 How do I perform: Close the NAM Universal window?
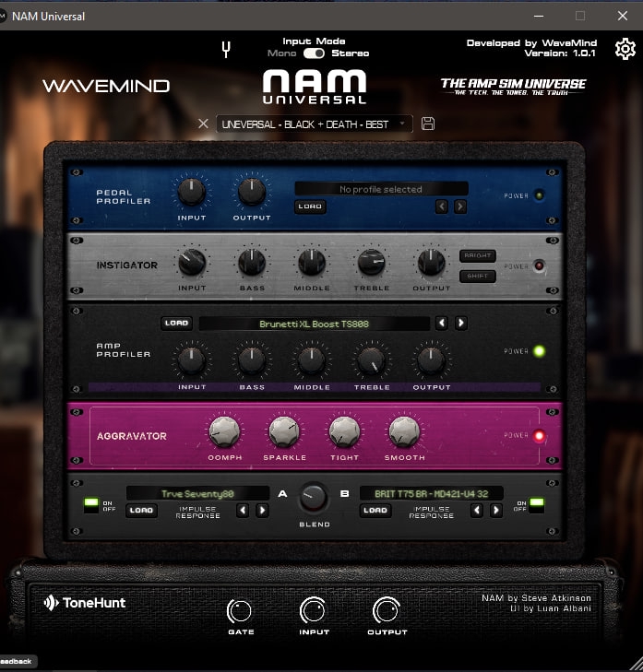click(623, 16)
